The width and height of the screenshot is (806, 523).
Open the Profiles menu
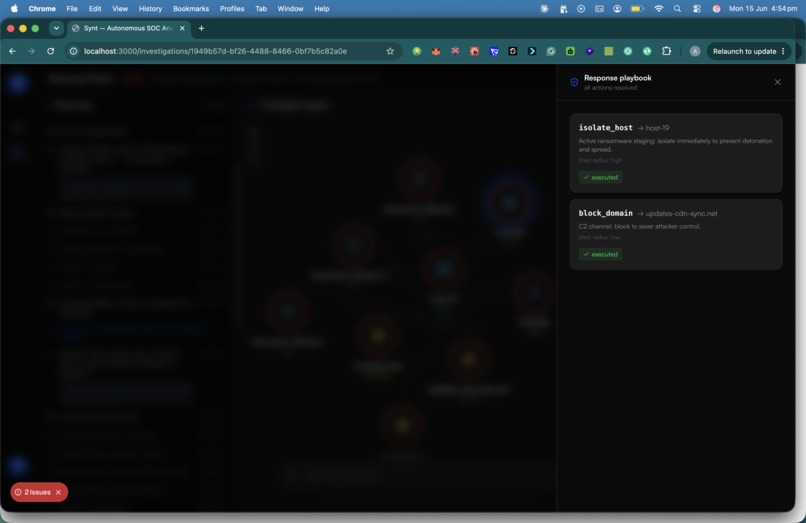(x=232, y=9)
